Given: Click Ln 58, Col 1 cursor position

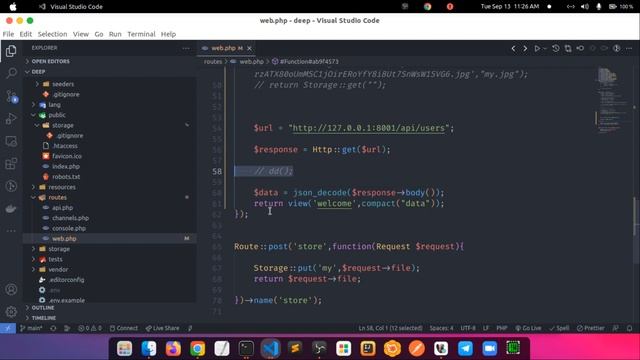Looking at the screenshot, I should (390, 328).
